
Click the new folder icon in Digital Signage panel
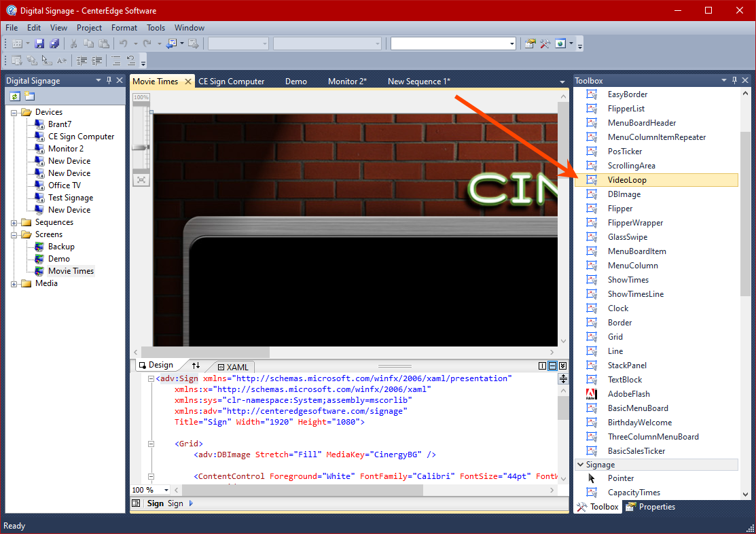[x=29, y=96]
